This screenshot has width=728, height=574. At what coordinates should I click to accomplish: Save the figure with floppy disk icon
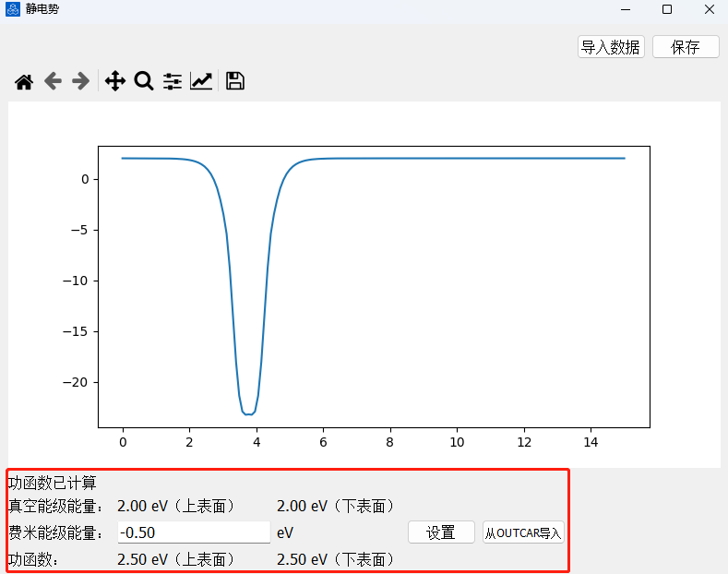pos(235,82)
